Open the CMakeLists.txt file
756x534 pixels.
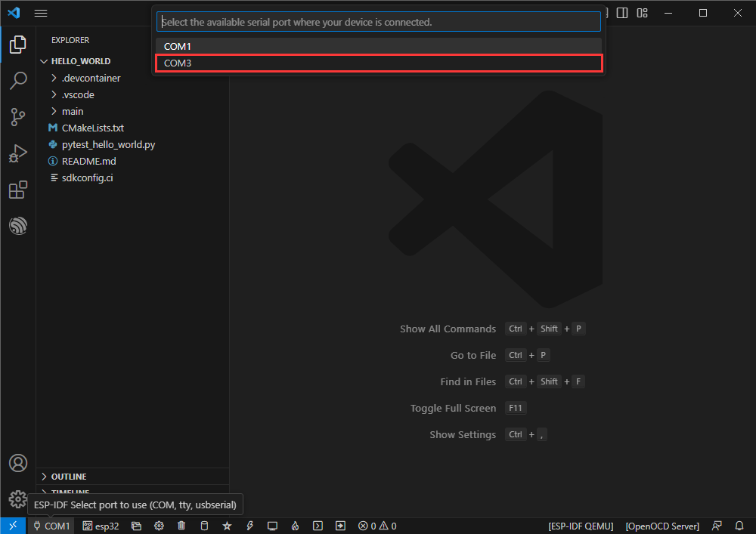pyautogui.click(x=132, y=128)
